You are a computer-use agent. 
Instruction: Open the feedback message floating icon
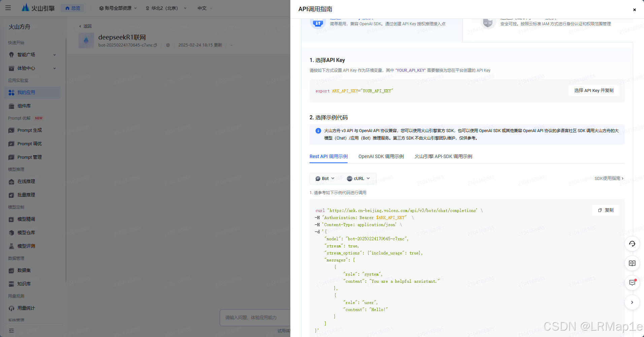pos(632,283)
